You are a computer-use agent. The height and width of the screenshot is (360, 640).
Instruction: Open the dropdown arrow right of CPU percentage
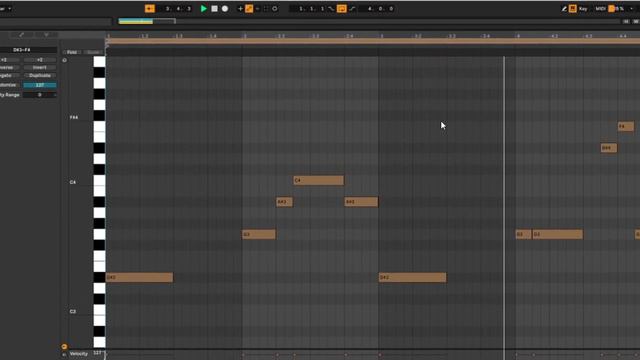coord(631,9)
